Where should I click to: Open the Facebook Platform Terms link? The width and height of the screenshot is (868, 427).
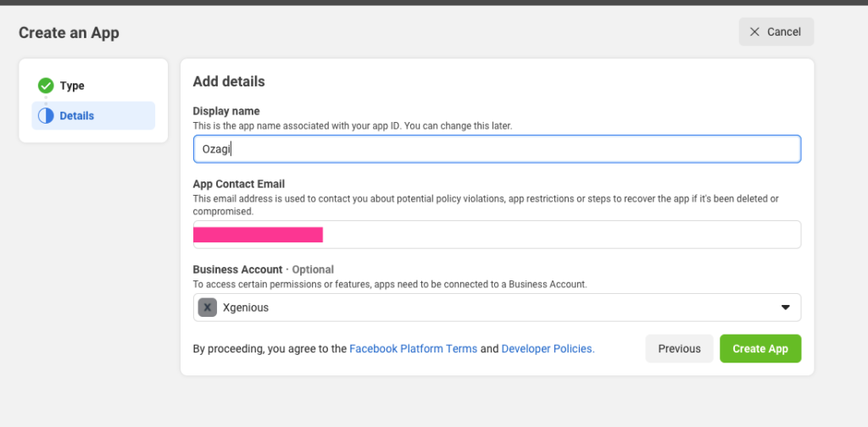coord(413,349)
